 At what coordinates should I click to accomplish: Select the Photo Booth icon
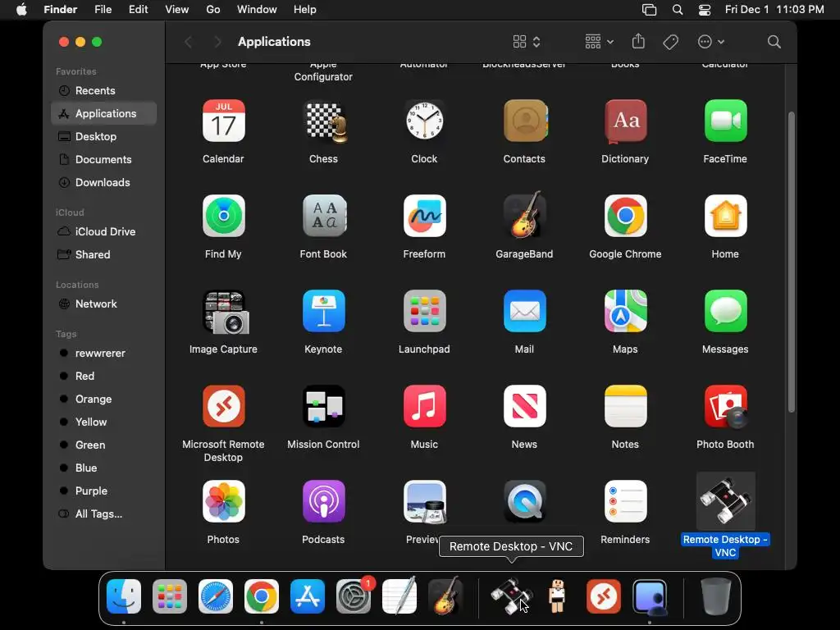(725, 406)
